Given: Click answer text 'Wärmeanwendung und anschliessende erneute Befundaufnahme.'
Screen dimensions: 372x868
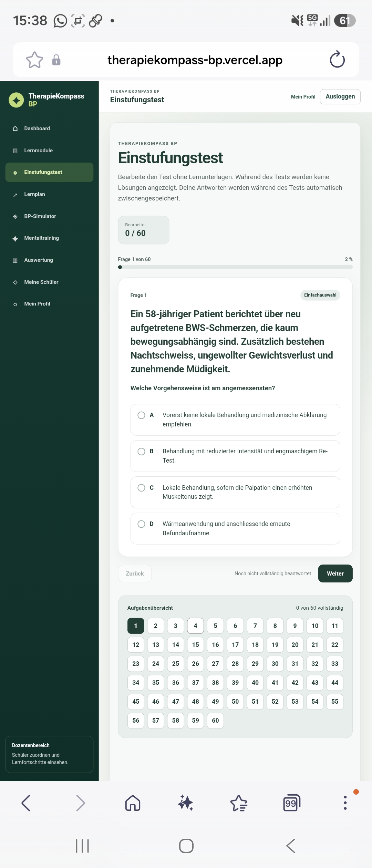Looking at the screenshot, I should pos(226,528).
